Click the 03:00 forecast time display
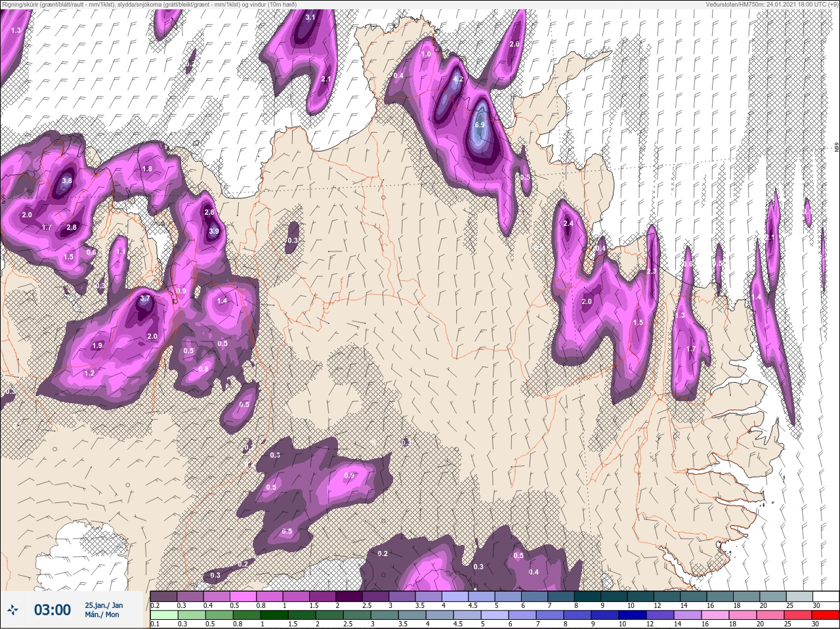 [x=52, y=610]
